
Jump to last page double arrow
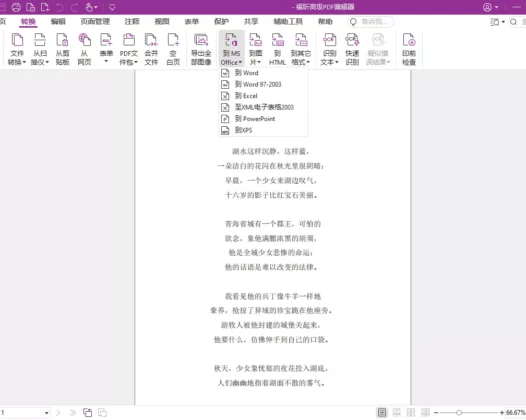click(x=72, y=413)
